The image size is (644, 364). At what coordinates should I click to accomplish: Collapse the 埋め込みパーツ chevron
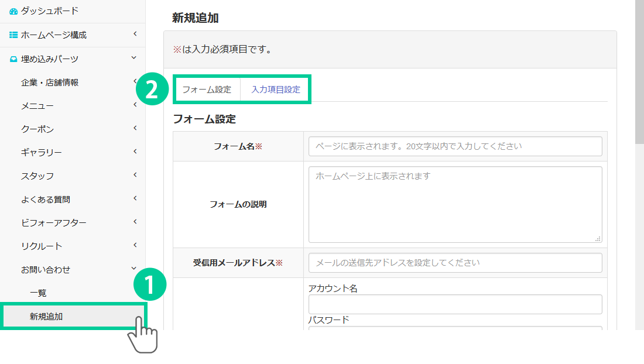click(x=135, y=58)
